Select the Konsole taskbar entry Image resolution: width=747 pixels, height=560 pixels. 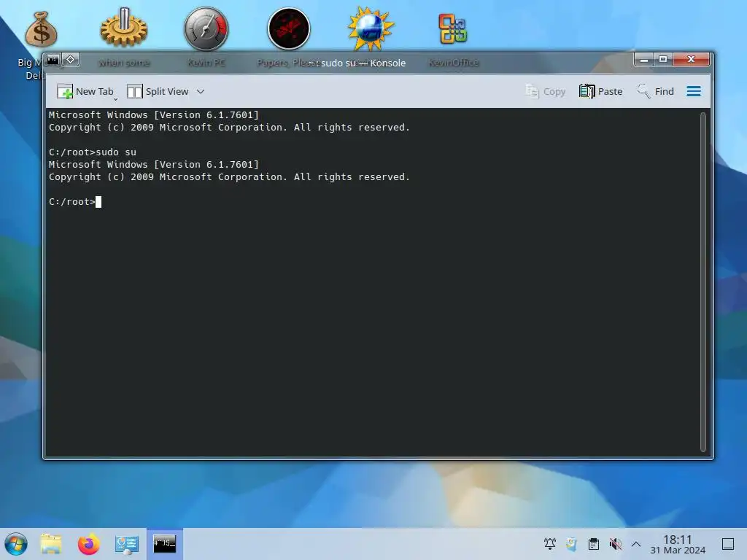coord(164,544)
